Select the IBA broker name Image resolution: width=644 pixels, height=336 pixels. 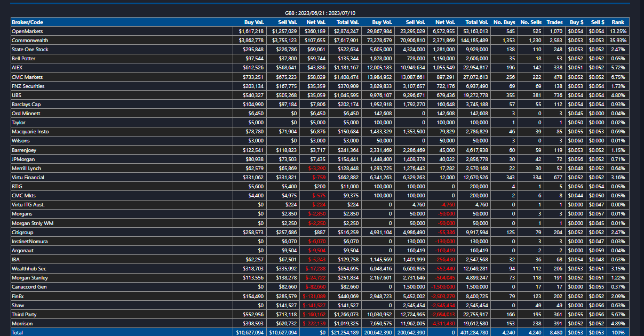(16, 260)
